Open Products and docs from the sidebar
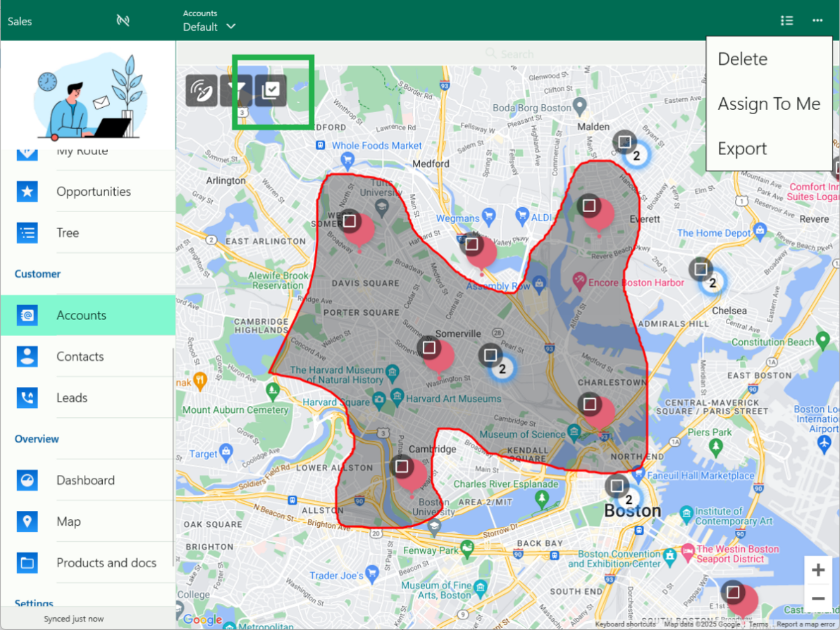This screenshot has height=630, width=840. coord(106,562)
